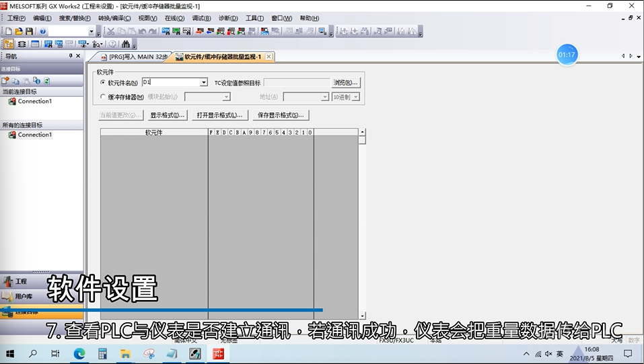The width and height of the screenshot is (644, 364).
Task: Click the new connection target icon in Navigation
Action: 5,81
